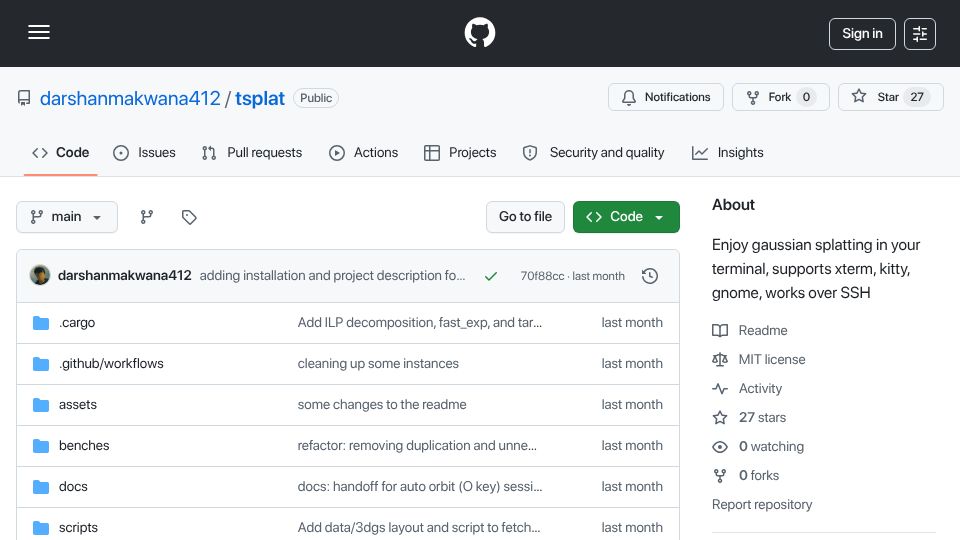Open the docs folder

(x=73, y=487)
